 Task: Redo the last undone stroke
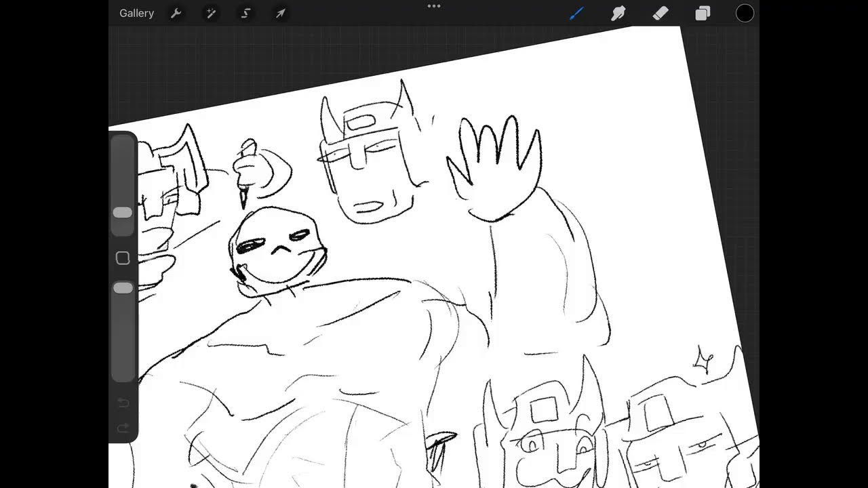123,428
